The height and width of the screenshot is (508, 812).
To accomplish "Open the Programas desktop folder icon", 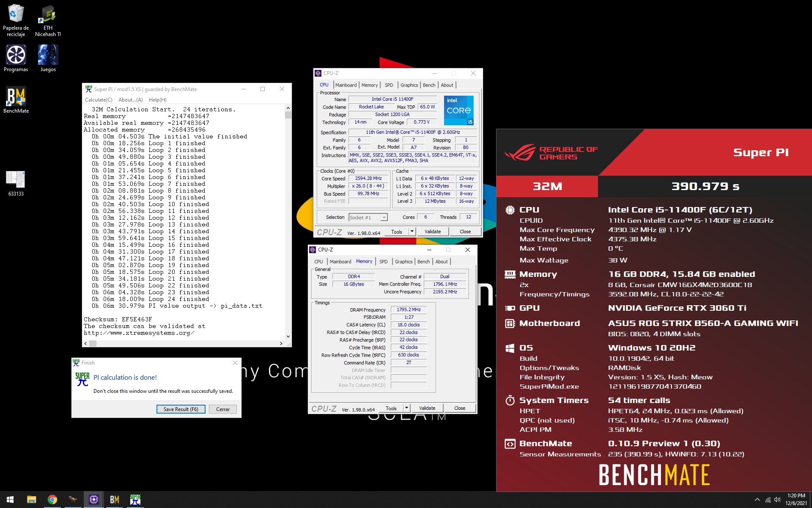I will click(x=16, y=58).
